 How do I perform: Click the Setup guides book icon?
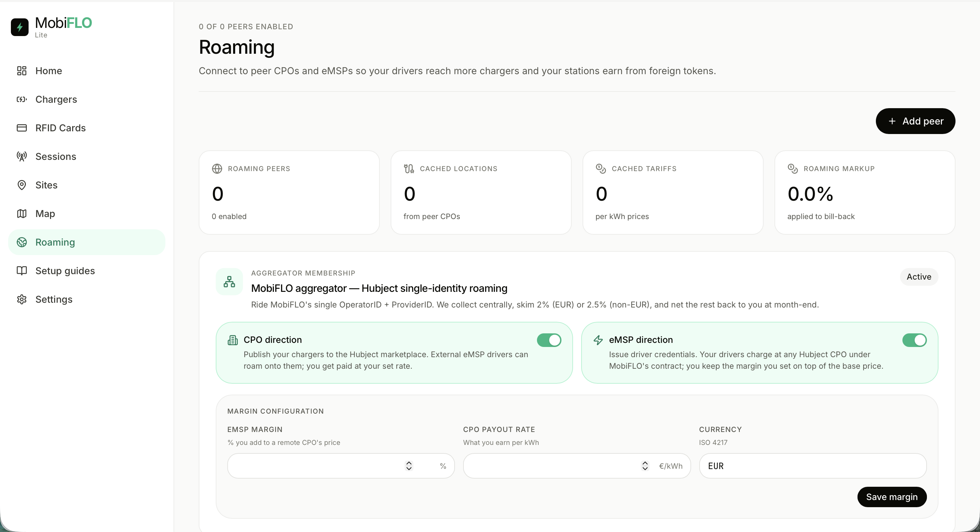[22, 270]
